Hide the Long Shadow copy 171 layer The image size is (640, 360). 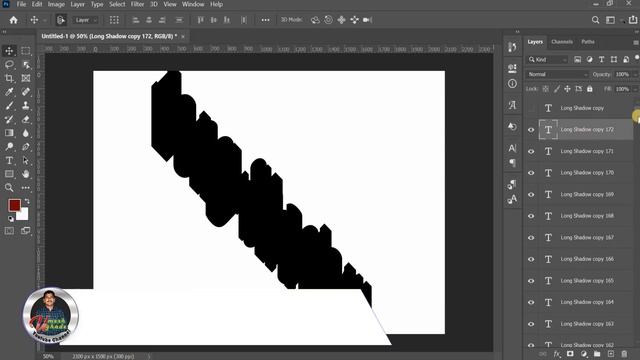[531, 151]
